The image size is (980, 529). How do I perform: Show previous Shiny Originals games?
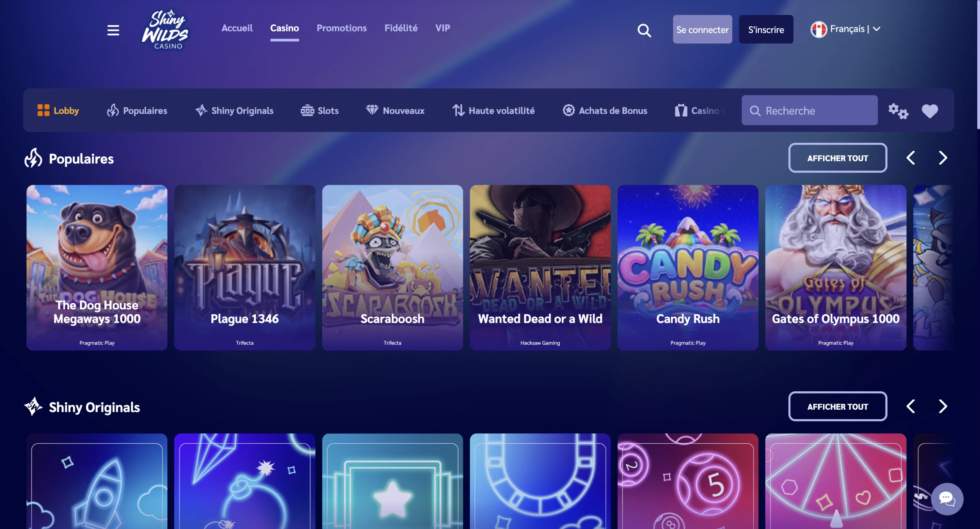click(x=911, y=406)
